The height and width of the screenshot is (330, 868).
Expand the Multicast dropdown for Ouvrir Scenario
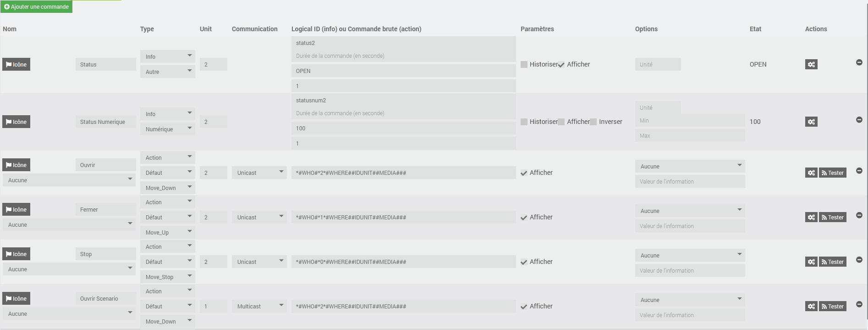[x=259, y=307]
